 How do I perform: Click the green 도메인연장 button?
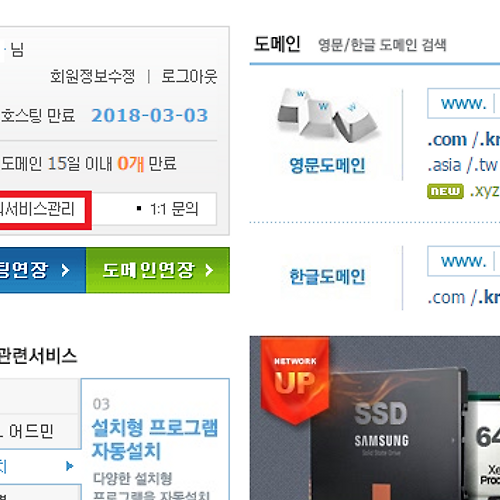(x=158, y=270)
